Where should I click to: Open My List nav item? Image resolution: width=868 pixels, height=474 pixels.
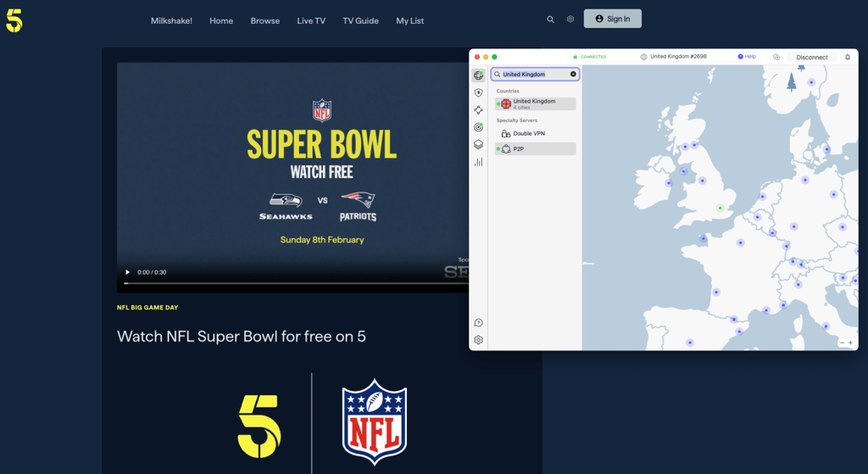tap(409, 21)
